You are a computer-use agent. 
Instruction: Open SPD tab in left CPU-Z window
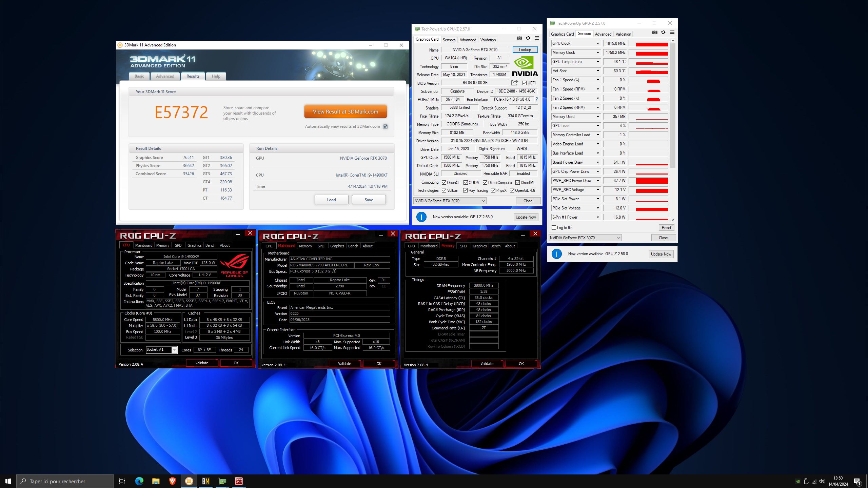coord(178,245)
